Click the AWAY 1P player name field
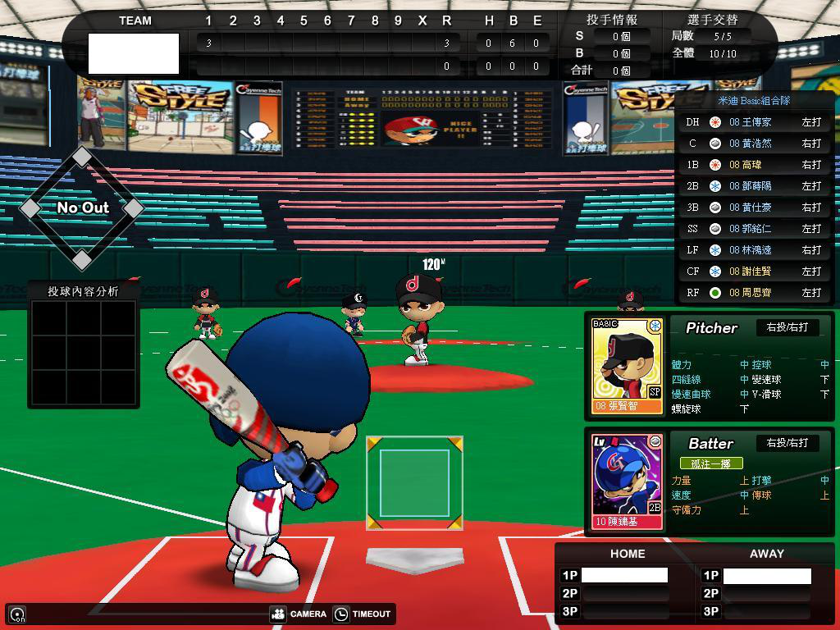 tap(766, 576)
